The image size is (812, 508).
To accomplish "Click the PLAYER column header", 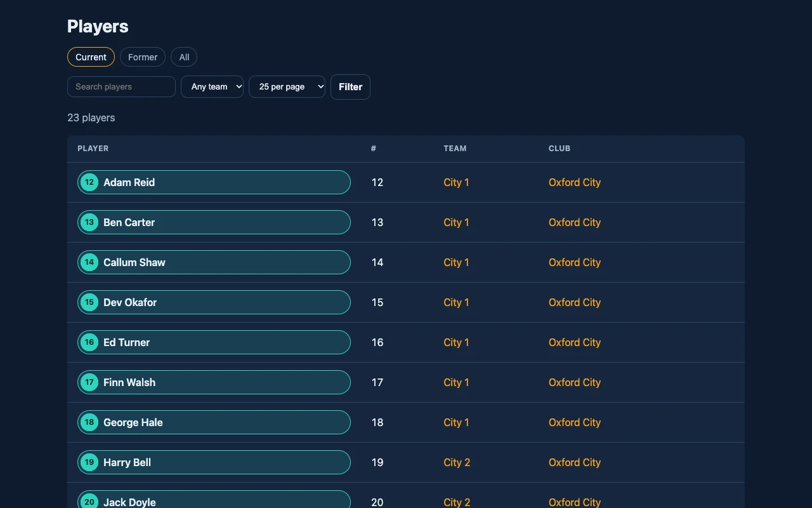I will pos(93,149).
